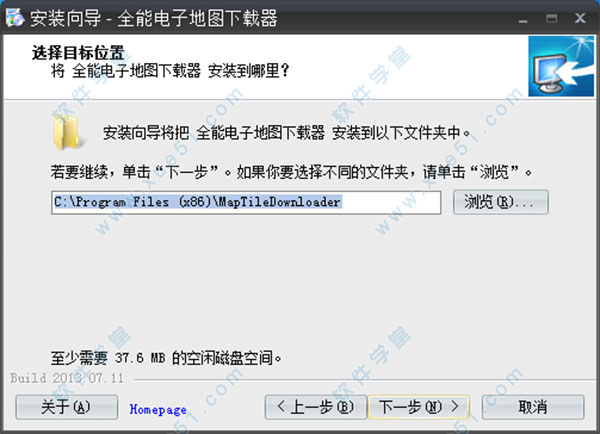The width and height of the screenshot is (600, 434).
Task: Click the 选择目标位置 heading
Action: [x=78, y=52]
